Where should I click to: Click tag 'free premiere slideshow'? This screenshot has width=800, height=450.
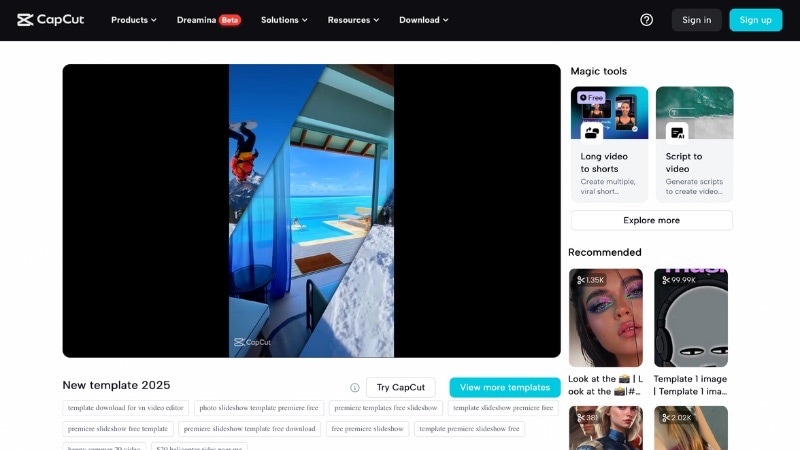367,429
